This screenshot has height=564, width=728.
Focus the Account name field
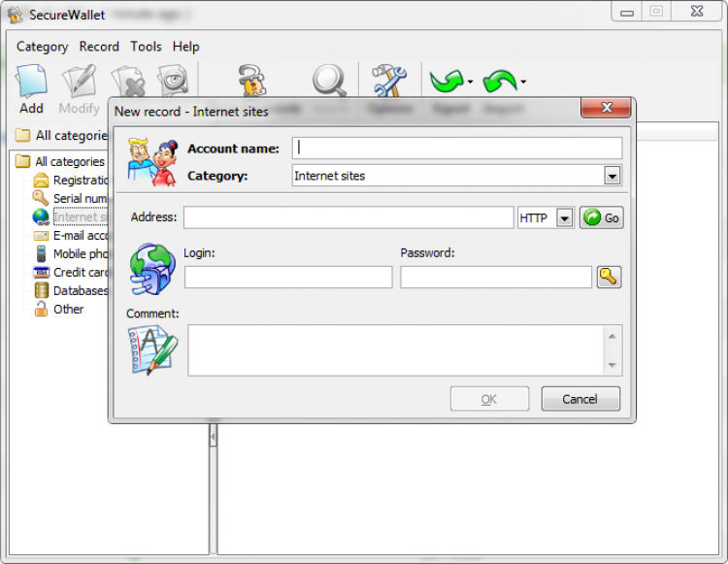(x=457, y=149)
